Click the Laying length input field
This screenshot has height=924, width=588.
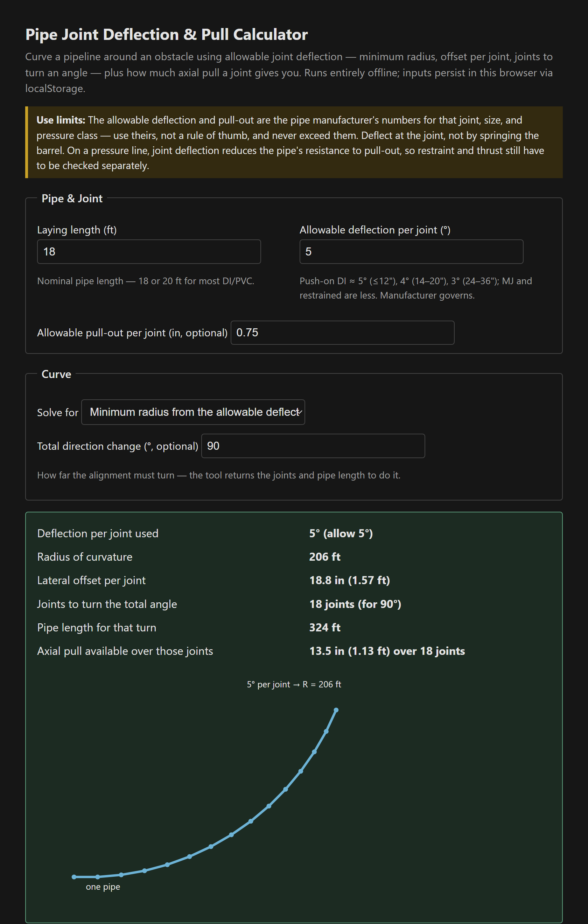click(x=149, y=252)
